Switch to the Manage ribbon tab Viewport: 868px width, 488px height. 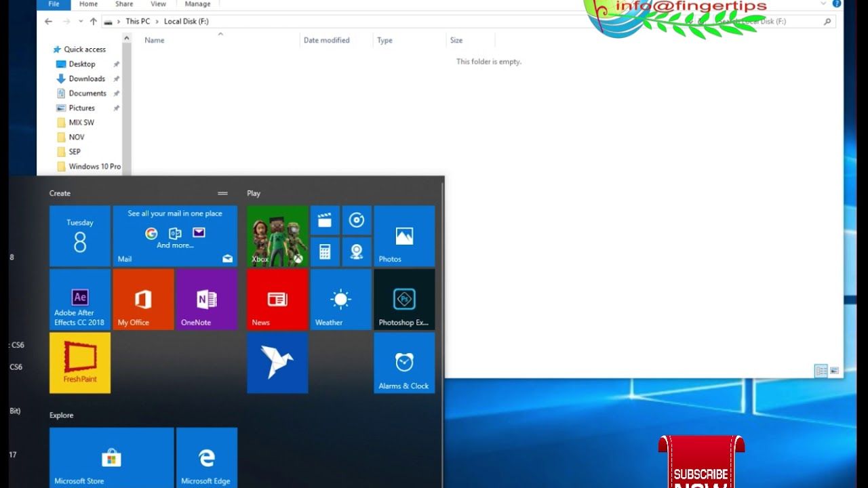(197, 4)
